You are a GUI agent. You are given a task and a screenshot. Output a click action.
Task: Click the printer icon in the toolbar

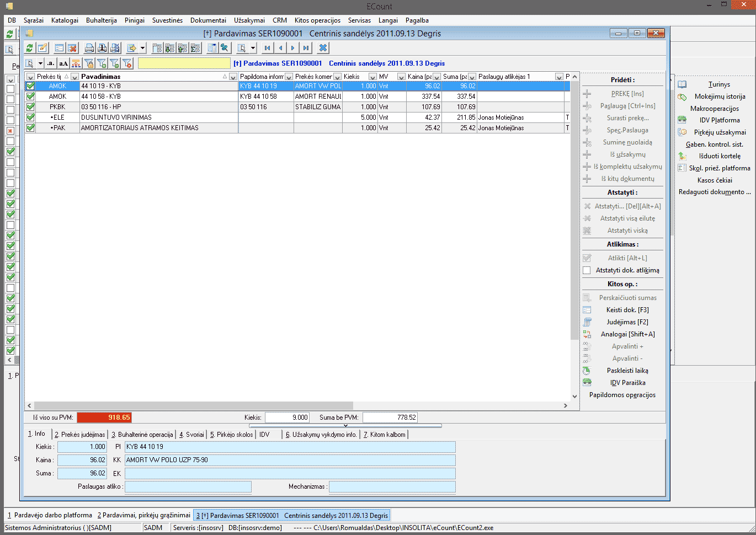pyautogui.click(x=89, y=48)
